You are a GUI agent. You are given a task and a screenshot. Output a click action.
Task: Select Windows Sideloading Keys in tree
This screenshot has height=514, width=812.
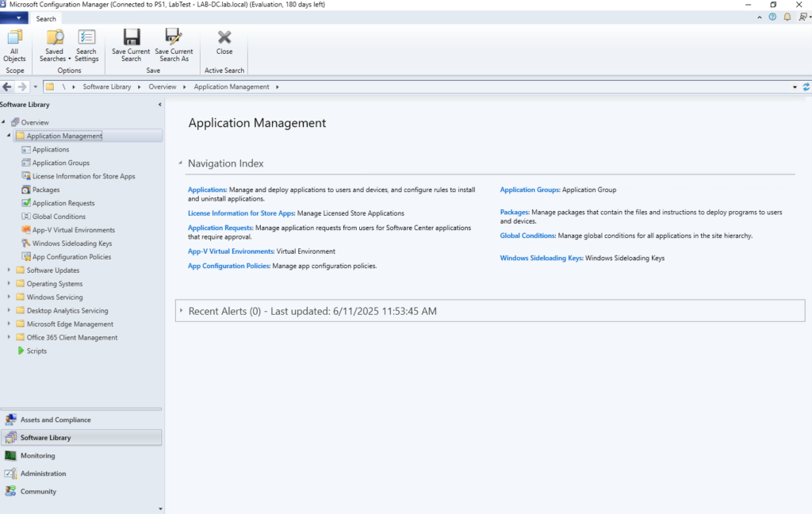(x=71, y=244)
